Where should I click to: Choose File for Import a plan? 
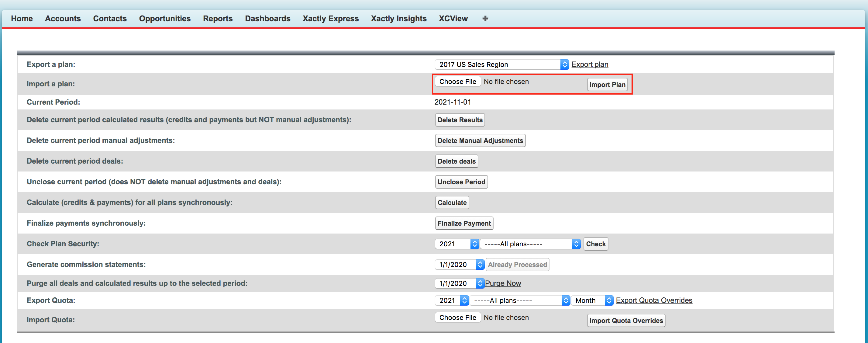point(458,81)
